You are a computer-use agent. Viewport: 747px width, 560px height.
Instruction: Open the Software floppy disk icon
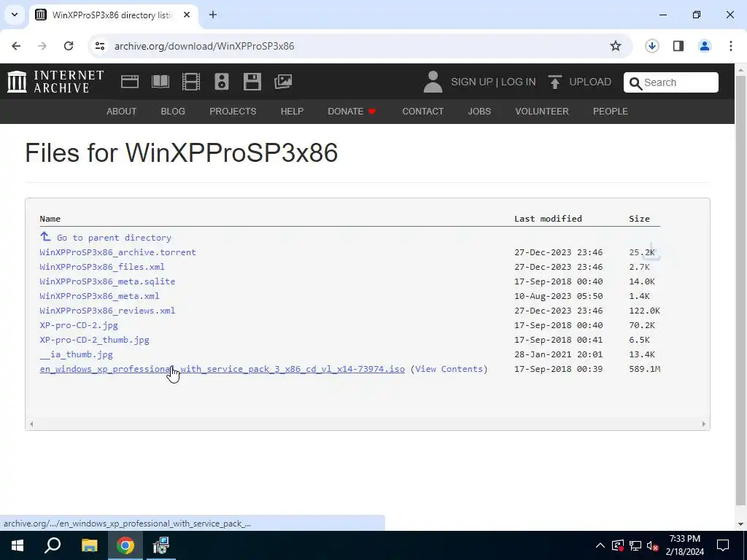coord(252,82)
